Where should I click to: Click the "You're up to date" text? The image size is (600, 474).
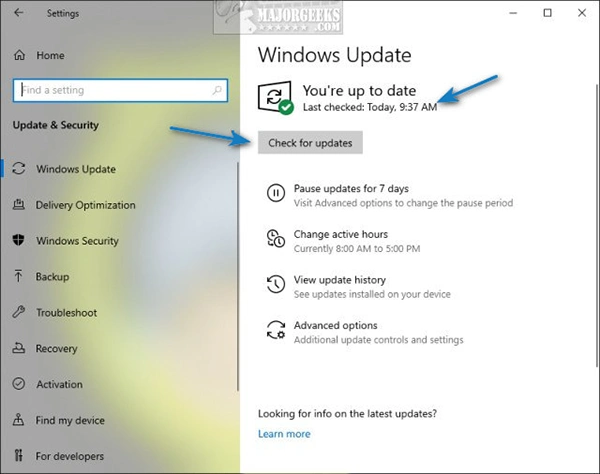click(359, 90)
